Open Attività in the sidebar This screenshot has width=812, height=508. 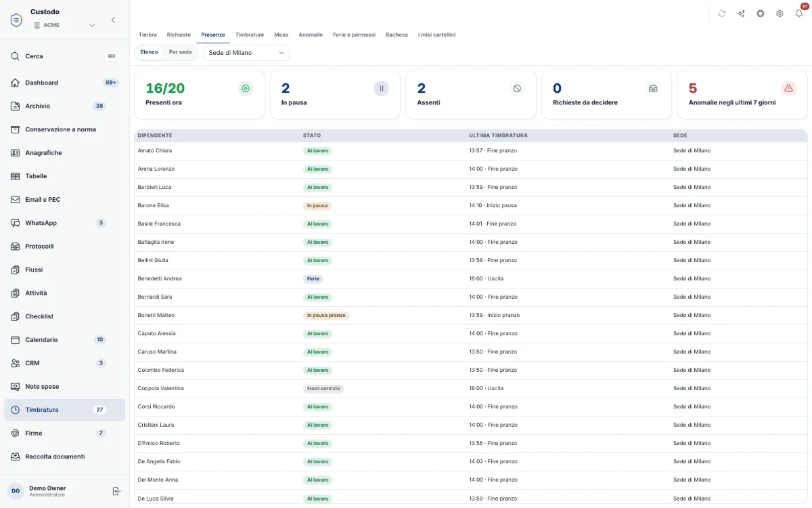pos(64,293)
